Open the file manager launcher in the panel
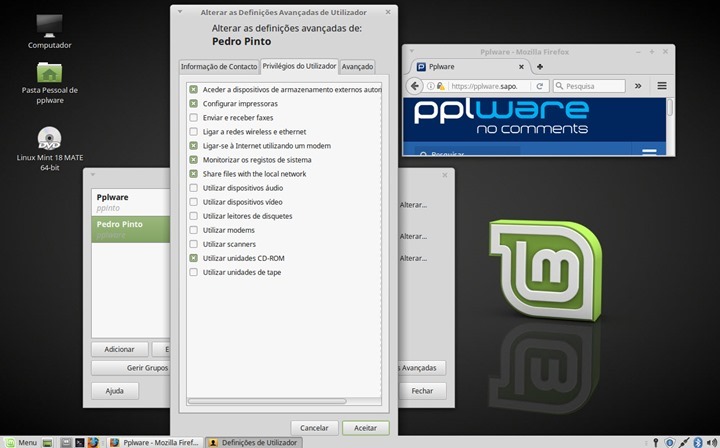Screen dimensions: 720x448 (x=67, y=442)
